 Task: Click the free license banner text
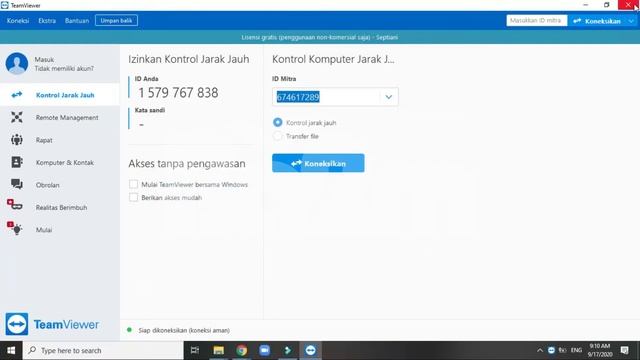pos(320,37)
